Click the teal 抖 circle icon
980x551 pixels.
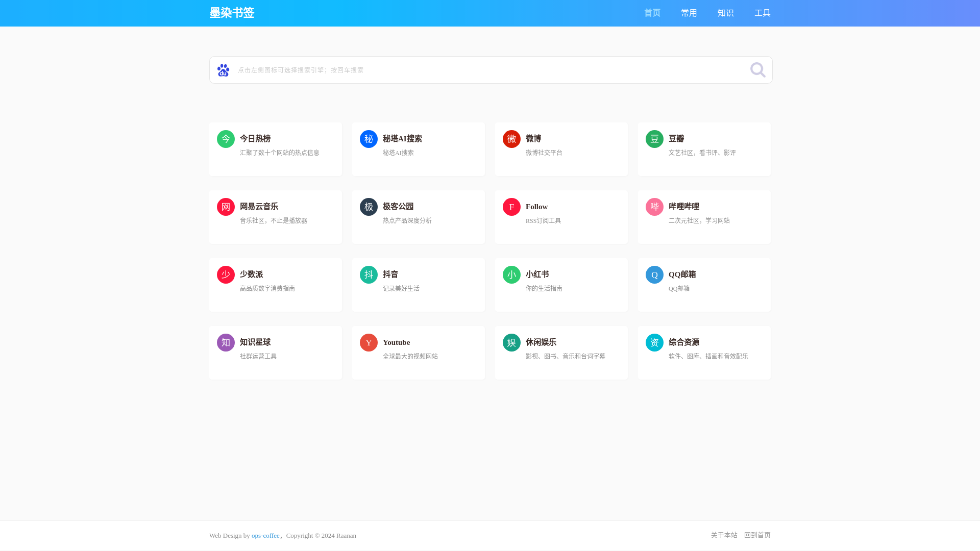tap(369, 274)
